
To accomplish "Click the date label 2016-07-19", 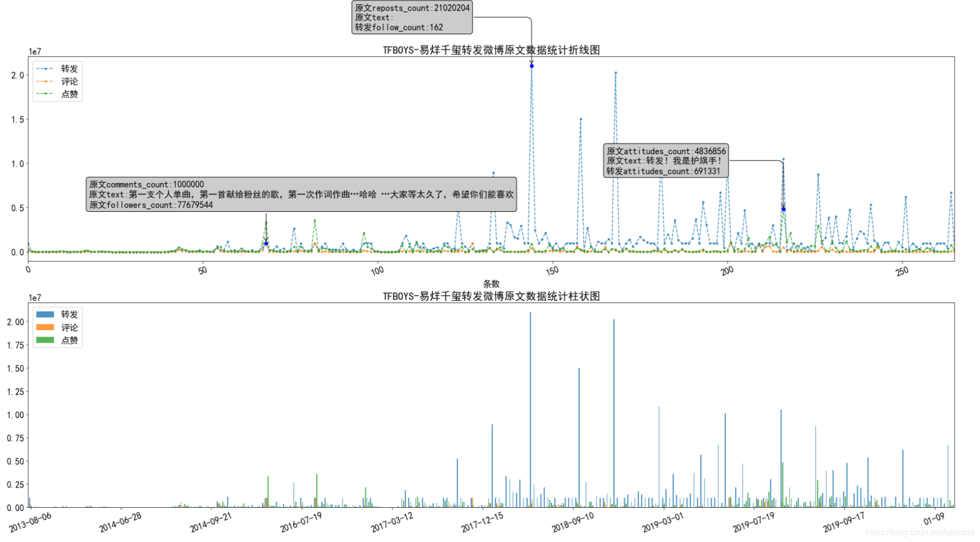I will (x=301, y=522).
